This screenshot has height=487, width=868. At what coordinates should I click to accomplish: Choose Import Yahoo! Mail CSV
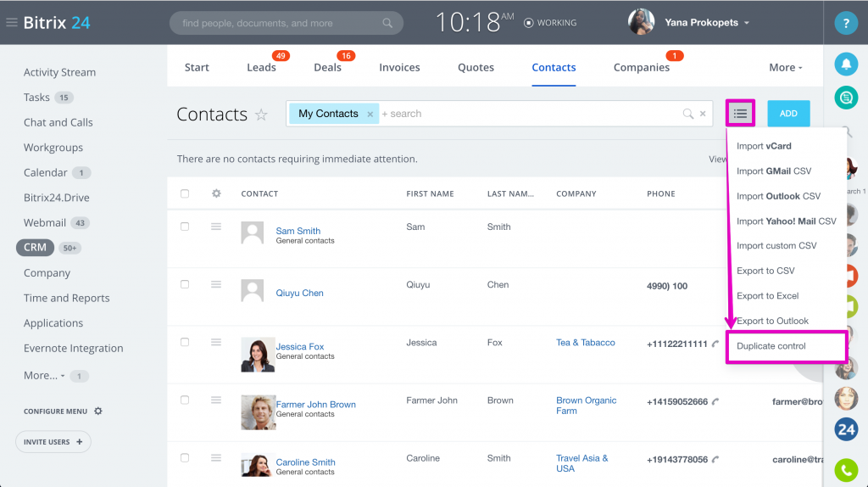coord(787,221)
